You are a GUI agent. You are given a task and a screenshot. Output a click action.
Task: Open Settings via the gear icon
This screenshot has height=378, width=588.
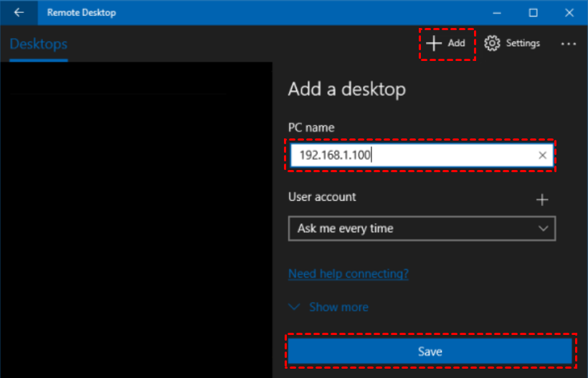[x=492, y=43]
